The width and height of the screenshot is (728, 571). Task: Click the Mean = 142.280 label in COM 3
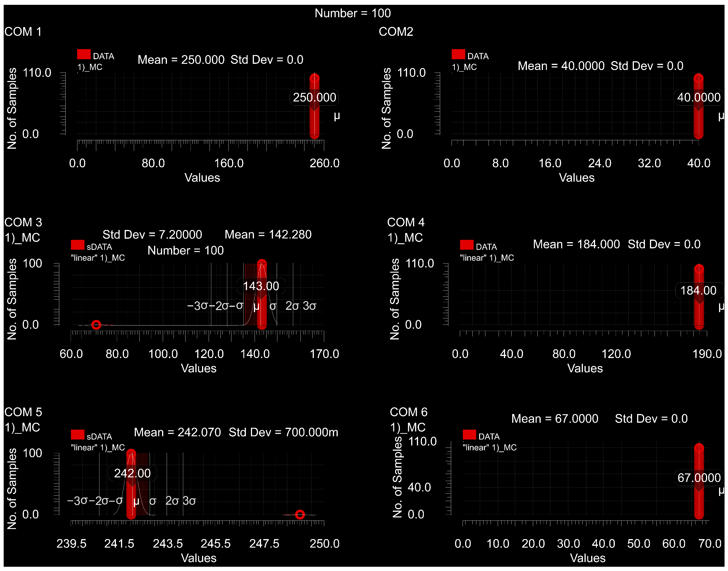[268, 234]
